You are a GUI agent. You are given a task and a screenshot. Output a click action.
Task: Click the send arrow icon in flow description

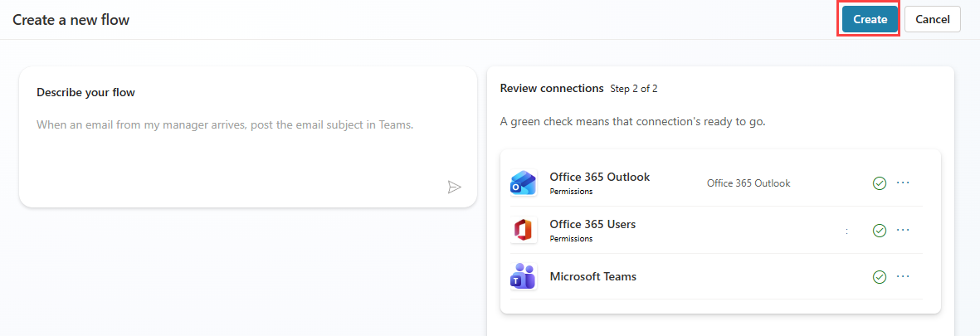[x=455, y=187]
